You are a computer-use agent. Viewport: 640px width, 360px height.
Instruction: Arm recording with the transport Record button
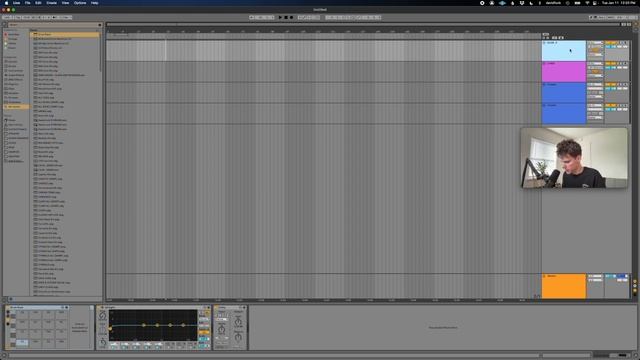point(291,18)
